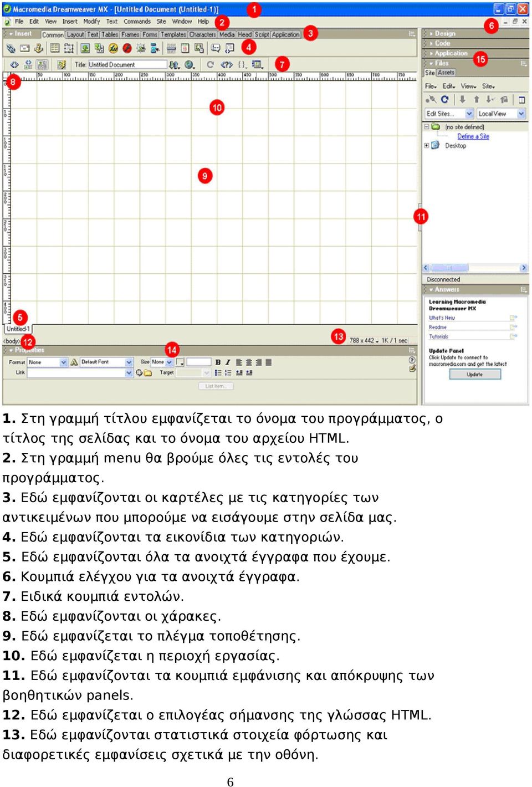
Task: Click the Insert Image icon
Action: pyautogui.click(x=84, y=48)
